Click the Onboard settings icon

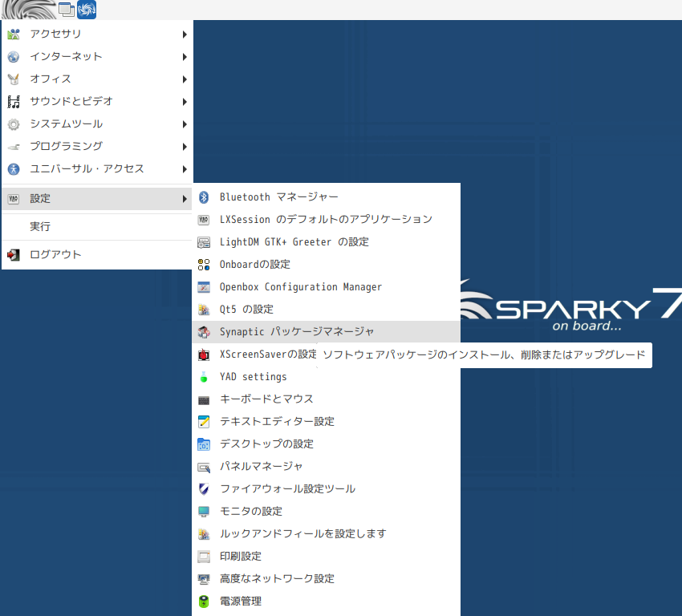click(204, 265)
